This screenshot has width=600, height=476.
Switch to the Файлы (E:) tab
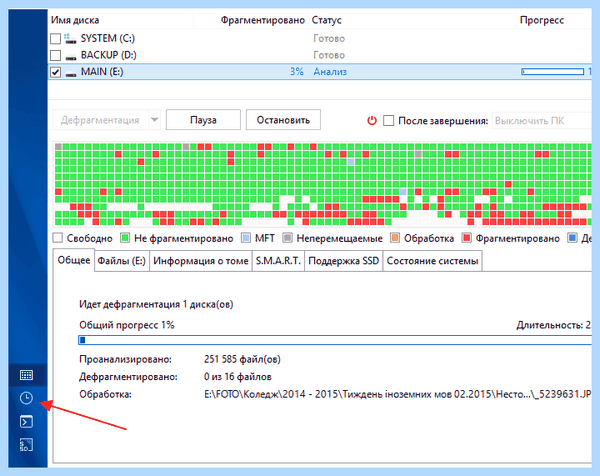click(122, 261)
